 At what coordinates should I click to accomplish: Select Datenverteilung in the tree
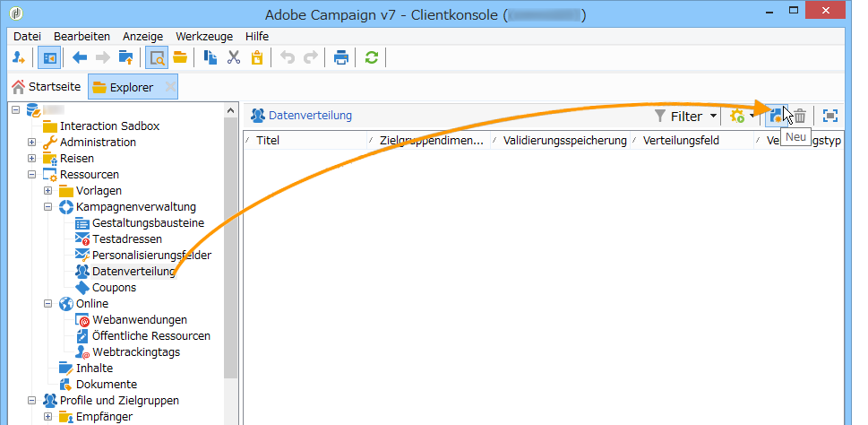click(x=133, y=272)
